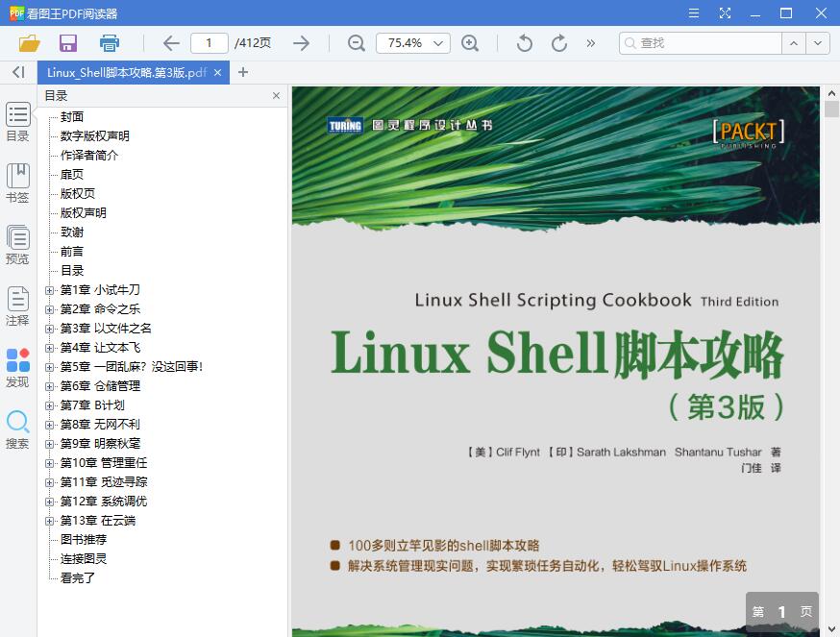
Task: Jump to 看完了 entry
Action: pyautogui.click(x=78, y=578)
